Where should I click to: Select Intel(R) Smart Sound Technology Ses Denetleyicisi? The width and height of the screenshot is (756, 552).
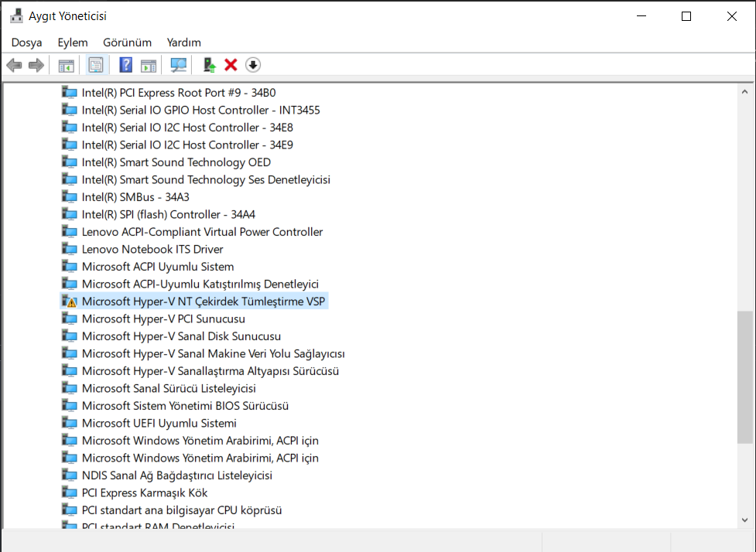[x=206, y=179]
